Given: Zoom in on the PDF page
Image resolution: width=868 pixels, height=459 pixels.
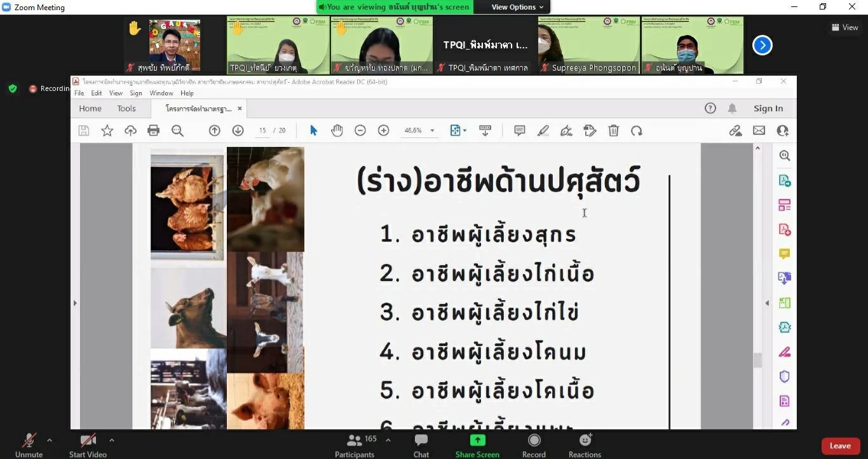Looking at the screenshot, I should (383, 130).
